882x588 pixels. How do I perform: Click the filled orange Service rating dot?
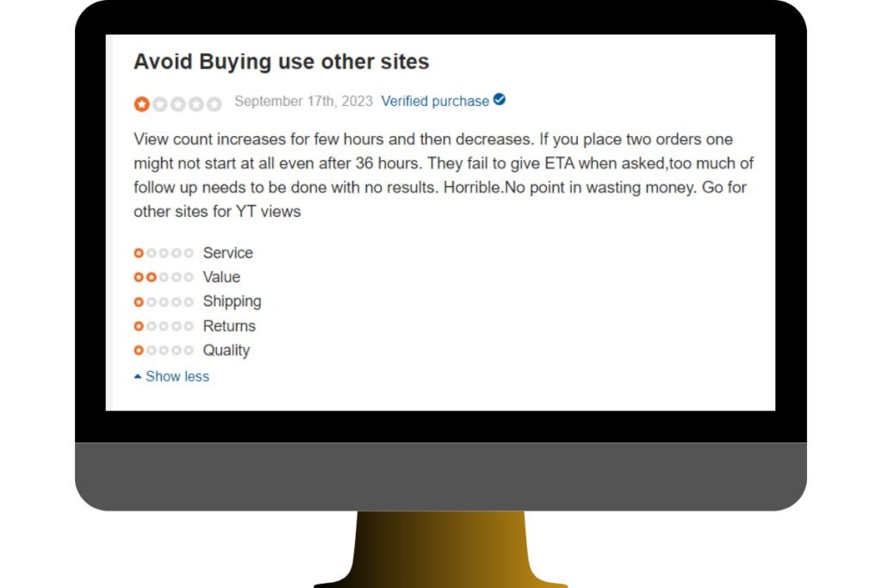click(x=139, y=253)
